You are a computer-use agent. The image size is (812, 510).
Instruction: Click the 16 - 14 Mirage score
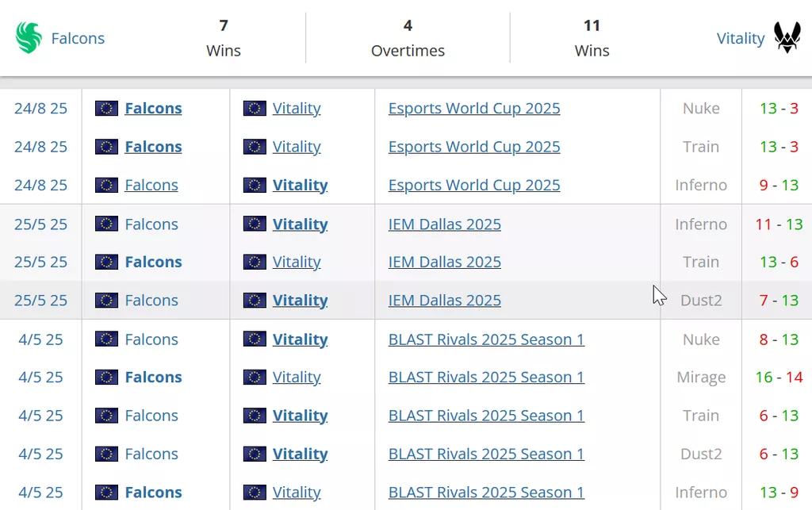(x=779, y=378)
